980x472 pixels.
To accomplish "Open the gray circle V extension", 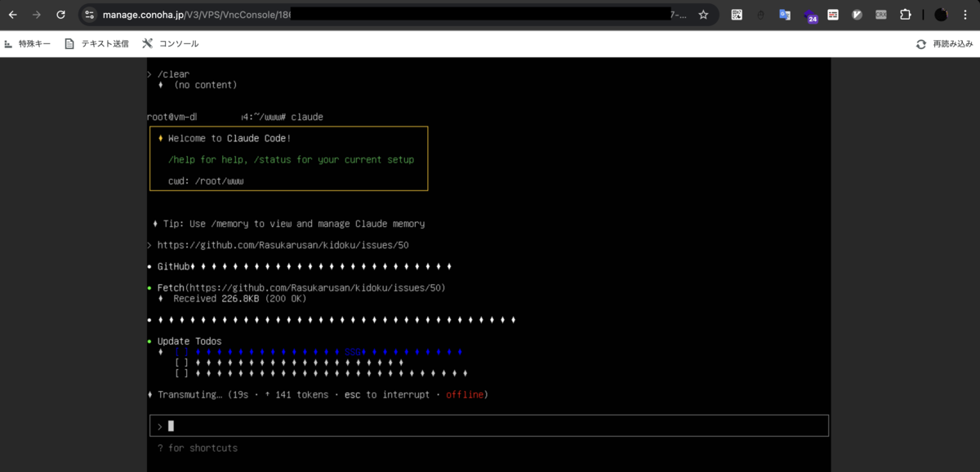I will tap(857, 15).
